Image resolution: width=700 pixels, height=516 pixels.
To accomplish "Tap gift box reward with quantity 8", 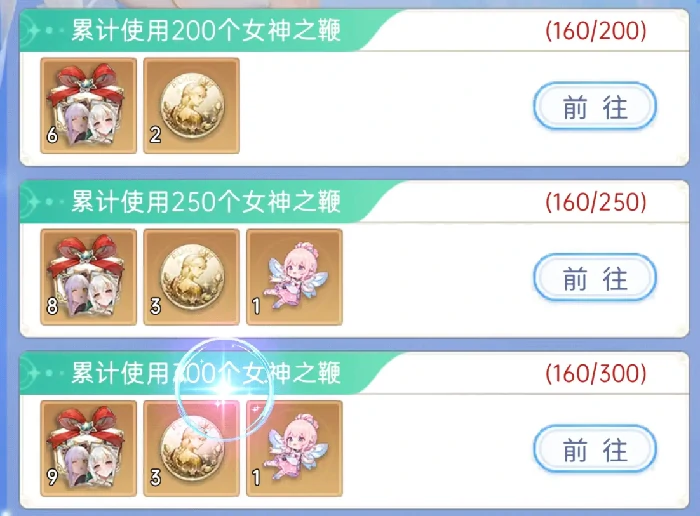I will (x=88, y=277).
